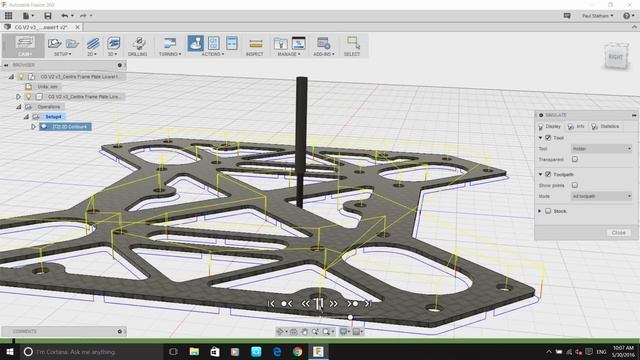Toggle lightbulb of sub-component CG V2 Centre Frame
640x360 pixels.
click(x=29, y=97)
